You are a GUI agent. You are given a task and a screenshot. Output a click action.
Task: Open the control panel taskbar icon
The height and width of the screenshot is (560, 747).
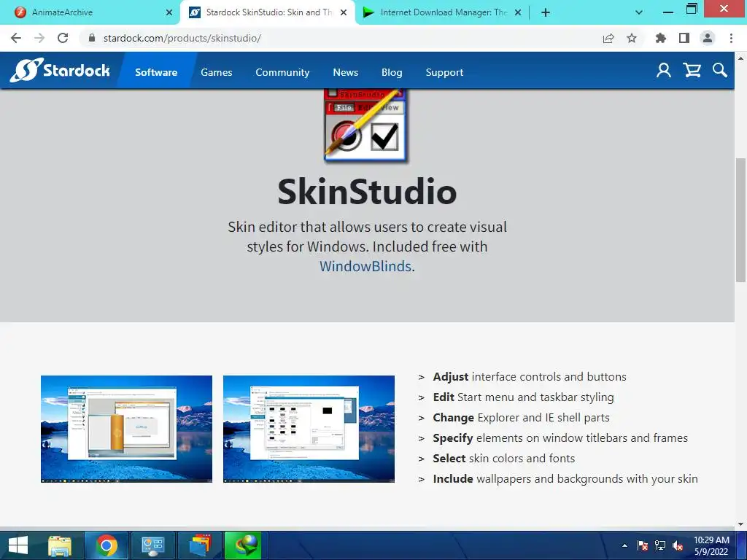pyautogui.click(x=153, y=545)
